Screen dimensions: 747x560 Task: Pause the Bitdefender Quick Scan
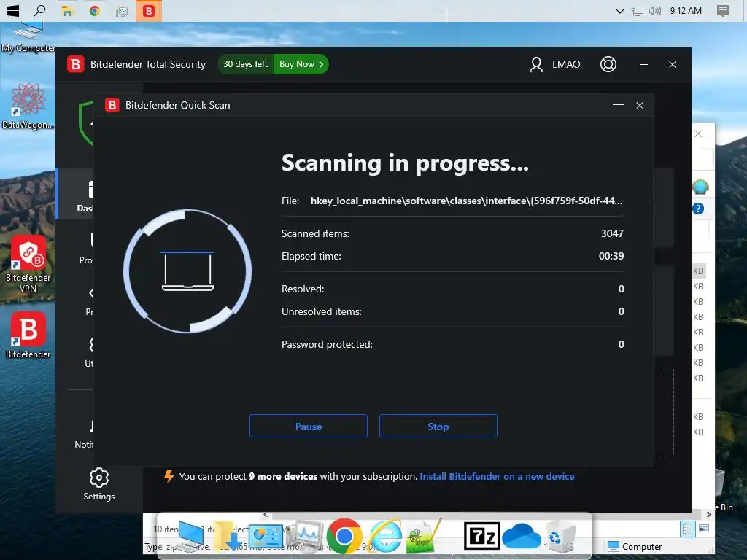309,426
